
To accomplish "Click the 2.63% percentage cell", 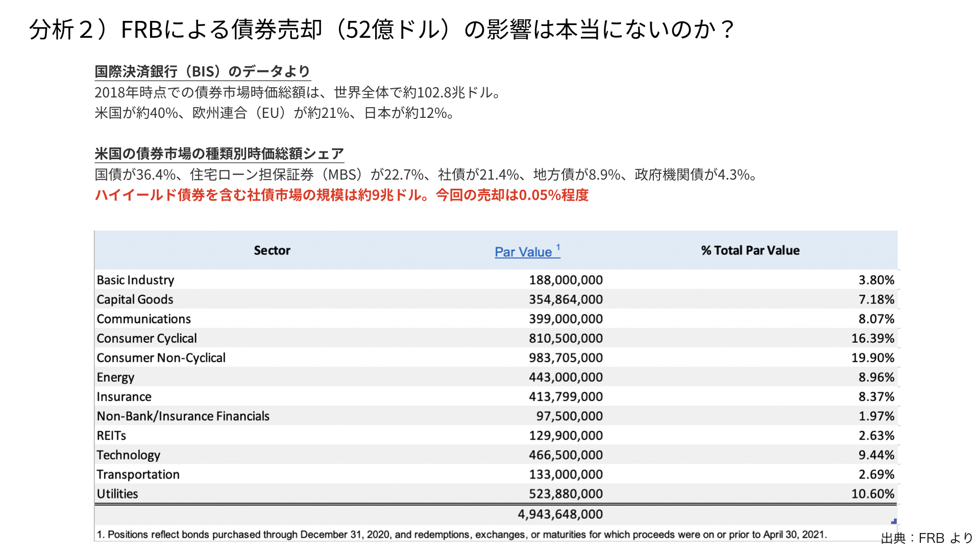I will pyautogui.click(x=876, y=436).
